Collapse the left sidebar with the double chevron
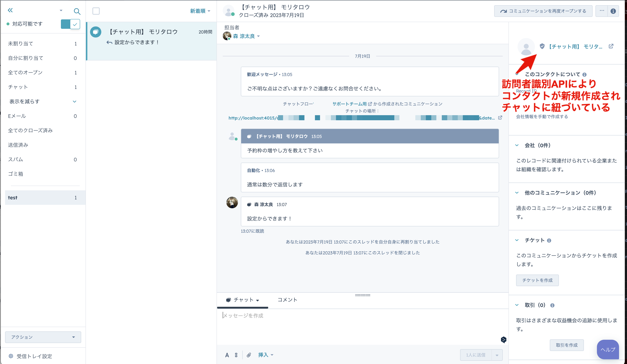Screen dimensions: 627x364 (x=10, y=10)
